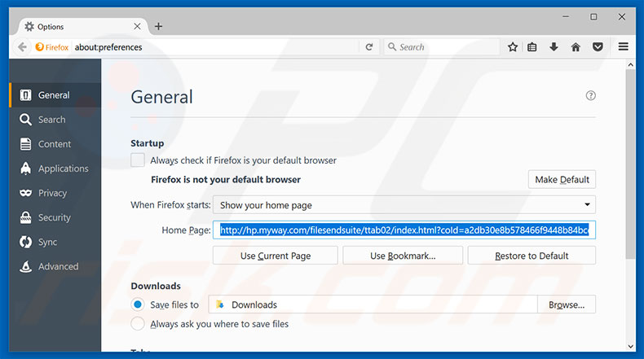Screen dimensions: 644x359
Task: Open the General preferences pane
Action: click(55, 95)
